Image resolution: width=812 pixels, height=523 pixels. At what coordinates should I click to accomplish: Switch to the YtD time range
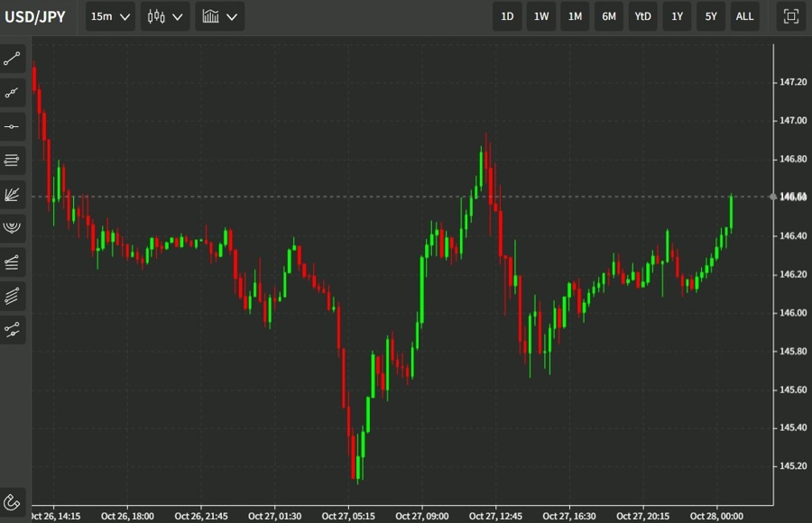click(642, 15)
